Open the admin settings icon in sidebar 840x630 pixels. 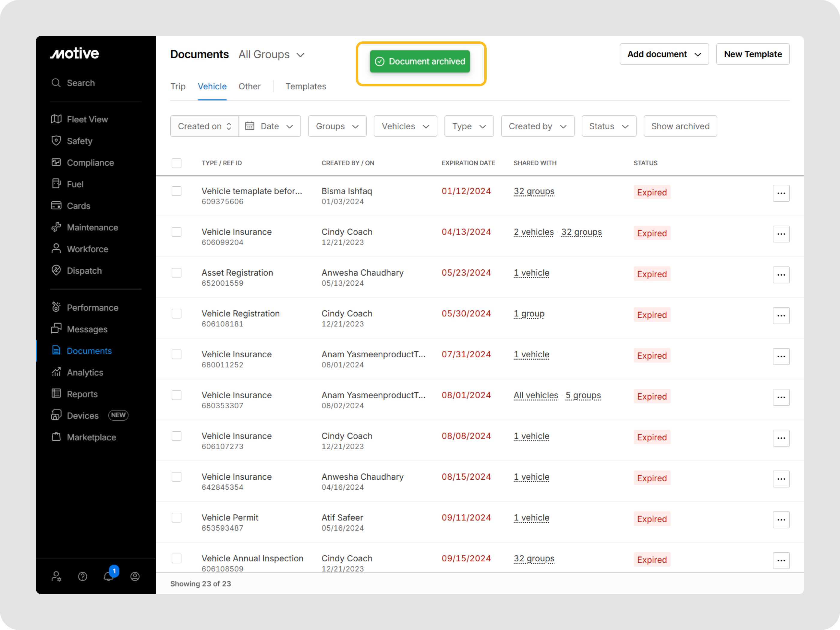point(56,576)
